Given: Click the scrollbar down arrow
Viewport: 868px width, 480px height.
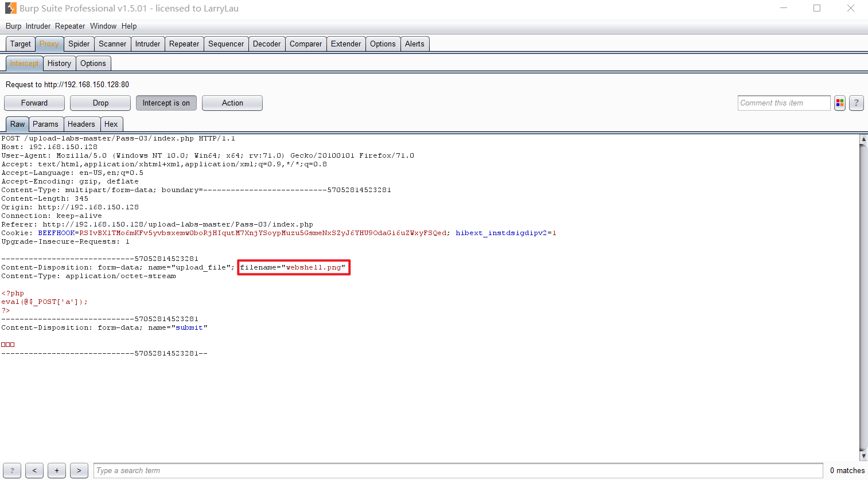Looking at the screenshot, I should 863,456.
